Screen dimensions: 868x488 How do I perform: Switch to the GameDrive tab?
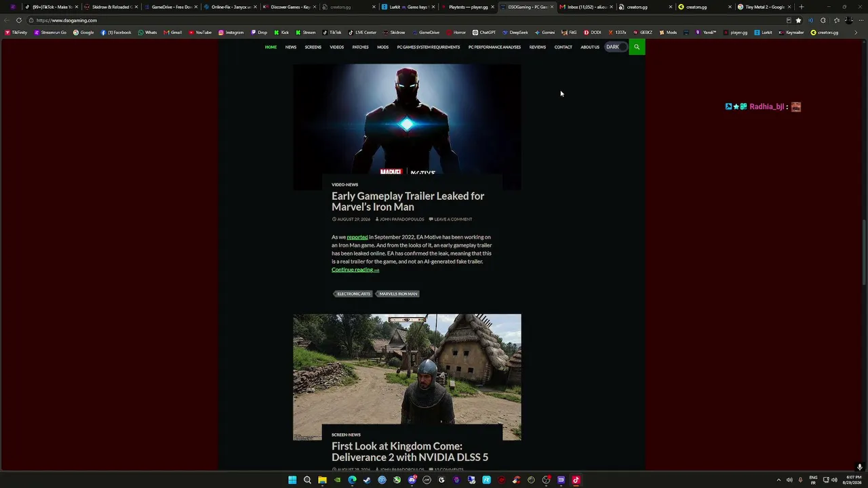[170, 7]
